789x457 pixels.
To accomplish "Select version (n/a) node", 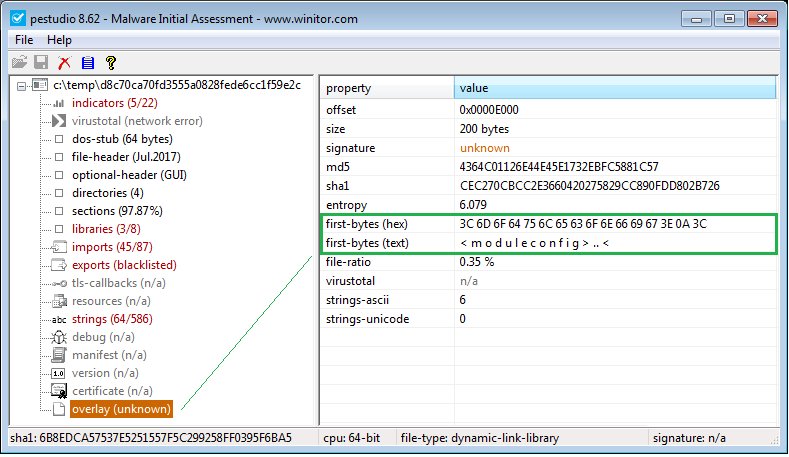I will (105, 373).
